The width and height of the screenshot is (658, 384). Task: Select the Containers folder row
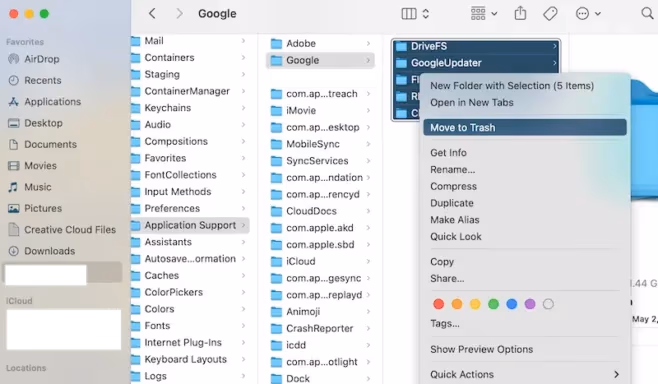190,57
